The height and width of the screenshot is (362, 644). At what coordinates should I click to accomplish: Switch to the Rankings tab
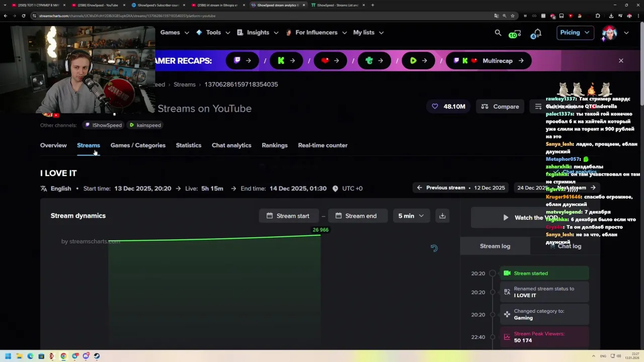pyautogui.click(x=275, y=145)
